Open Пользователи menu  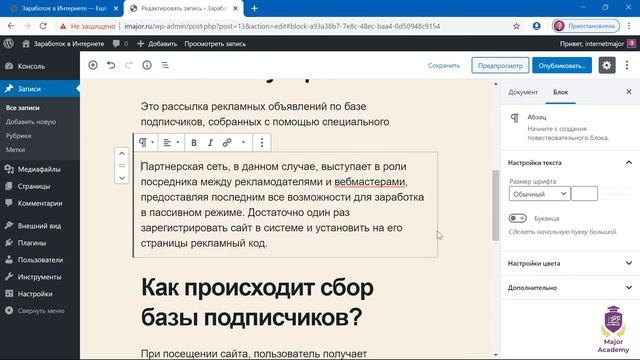click(40, 260)
